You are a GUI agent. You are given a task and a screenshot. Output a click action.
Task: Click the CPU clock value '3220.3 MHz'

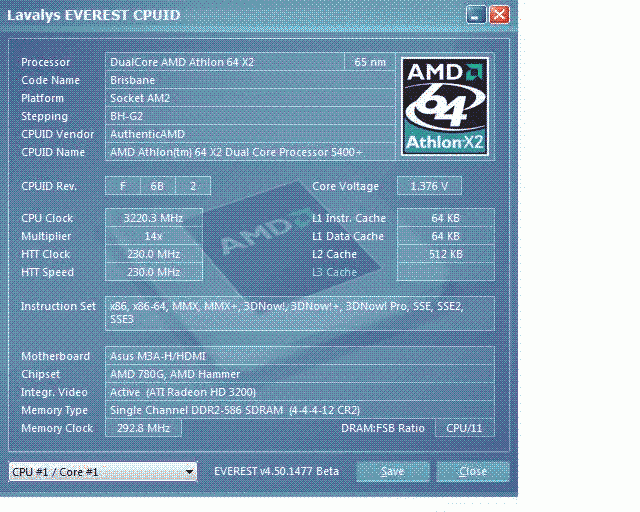154,218
